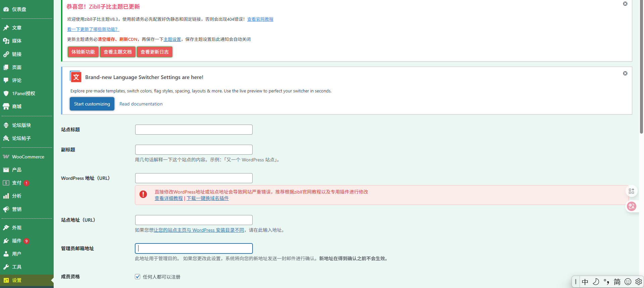This screenshot has height=288, width=644.
Task: Click the 体验新功能 button
Action: pyautogui.click(x=83, y=52)
